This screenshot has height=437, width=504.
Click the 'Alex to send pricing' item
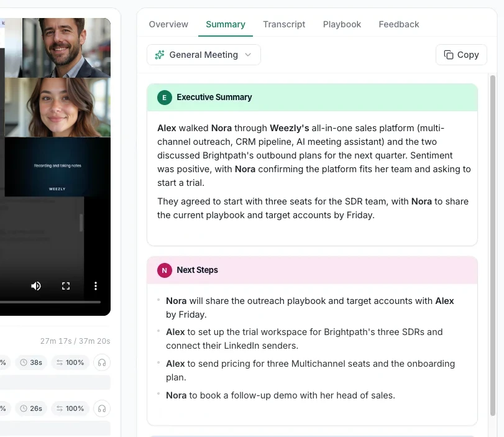click(x=310, y=370)
